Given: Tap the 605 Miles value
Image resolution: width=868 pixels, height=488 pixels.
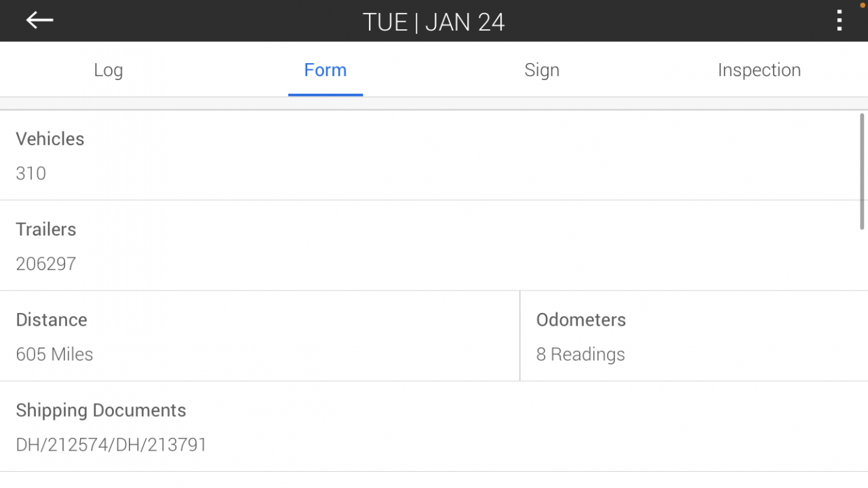Looking at the screenshot, I should point(54,354).
